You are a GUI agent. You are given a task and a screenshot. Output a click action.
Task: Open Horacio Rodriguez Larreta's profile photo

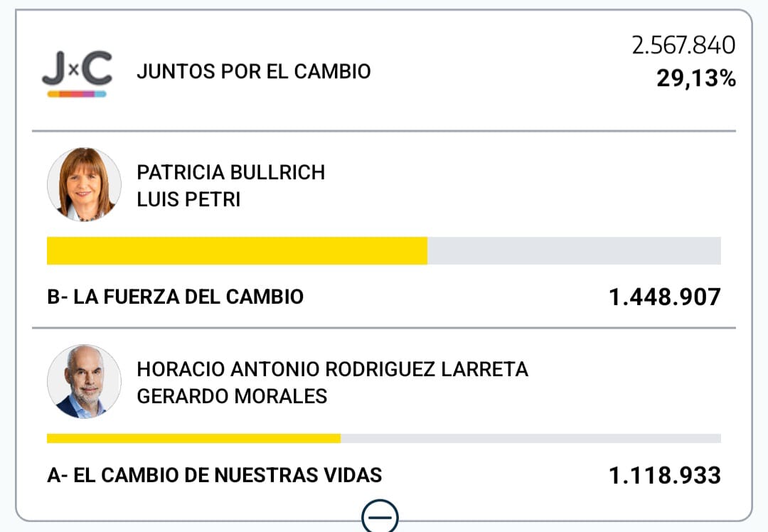pos(84,381)
